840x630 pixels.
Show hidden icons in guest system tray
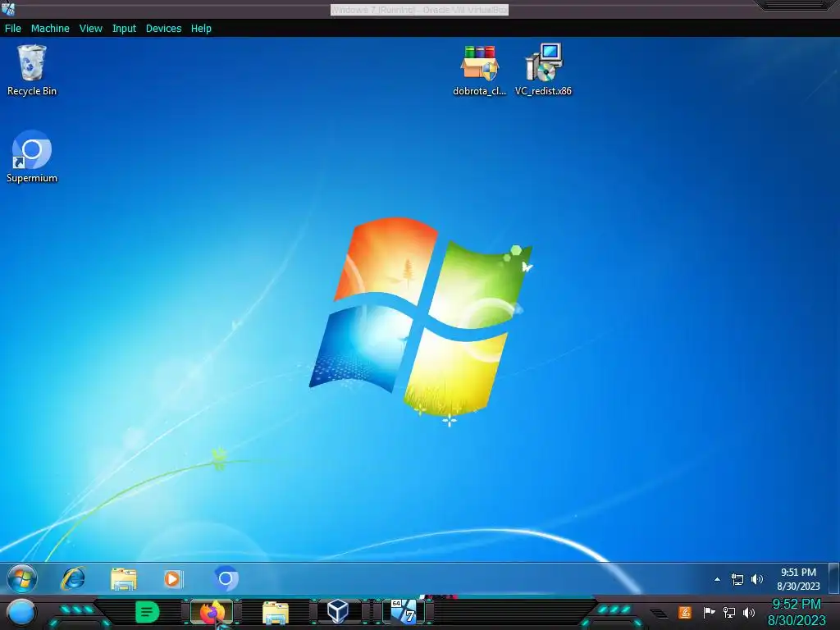click(717, 579)
